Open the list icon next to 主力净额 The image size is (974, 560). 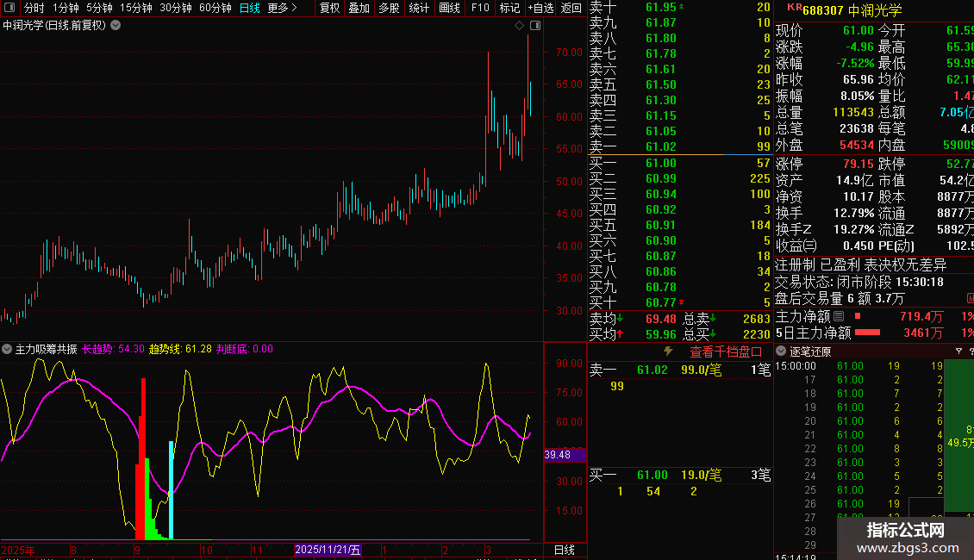(x=839, y=317)
